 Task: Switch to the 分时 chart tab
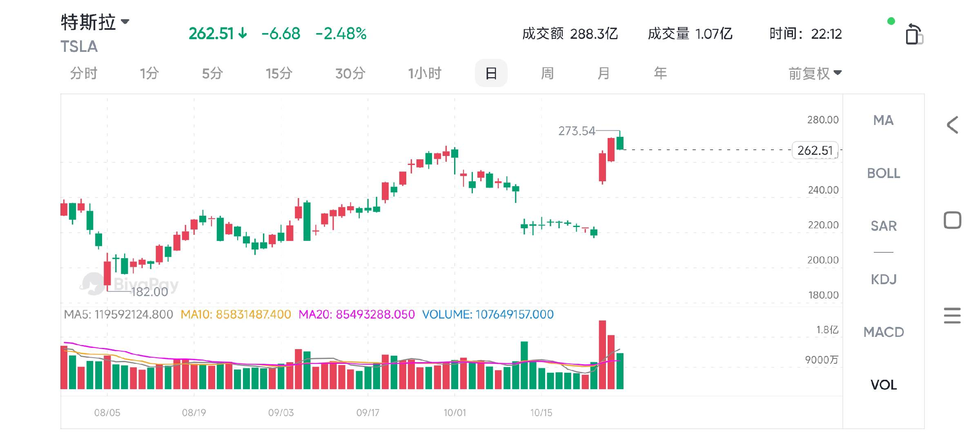(x=84, y=73)
